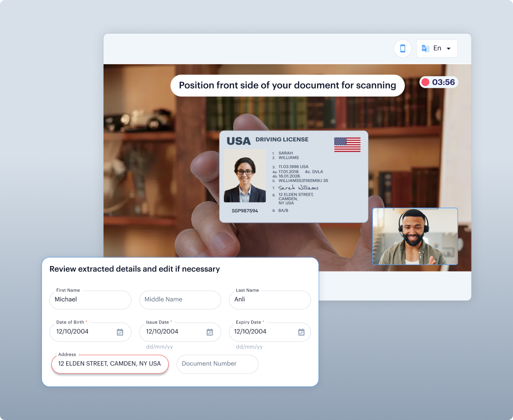Open the Expiry Date calendar picker
Screen dimensions: 513x420
tap(301, 332)
